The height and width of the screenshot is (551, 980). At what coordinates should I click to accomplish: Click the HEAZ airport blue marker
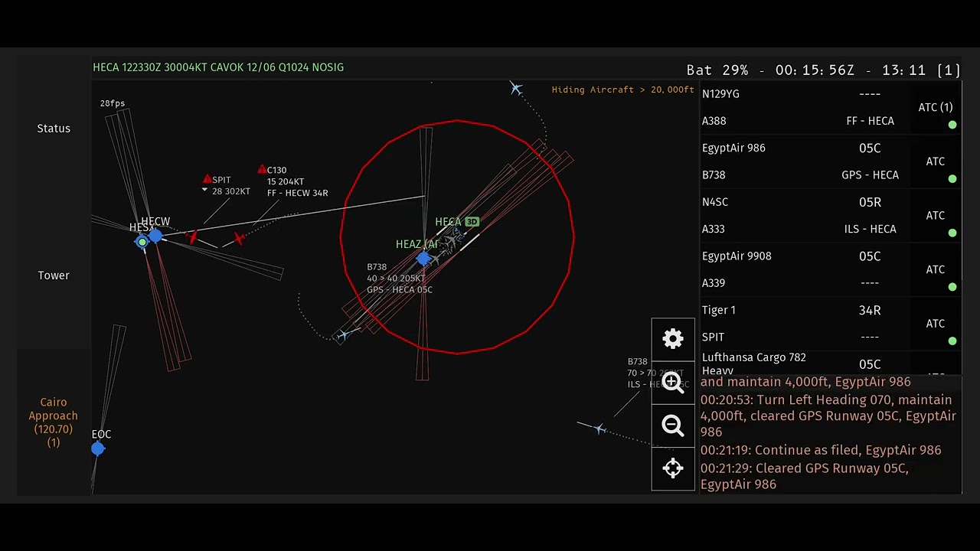[x=423, y=259]
